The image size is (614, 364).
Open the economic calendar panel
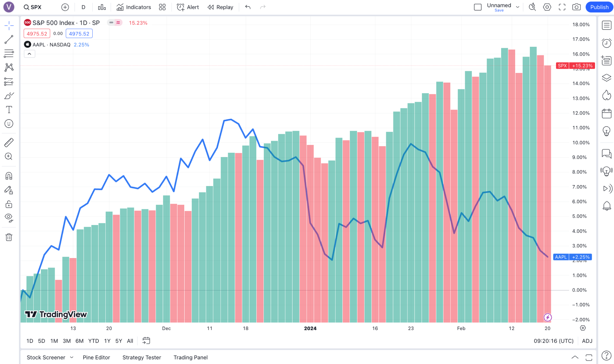coord(606,113)
